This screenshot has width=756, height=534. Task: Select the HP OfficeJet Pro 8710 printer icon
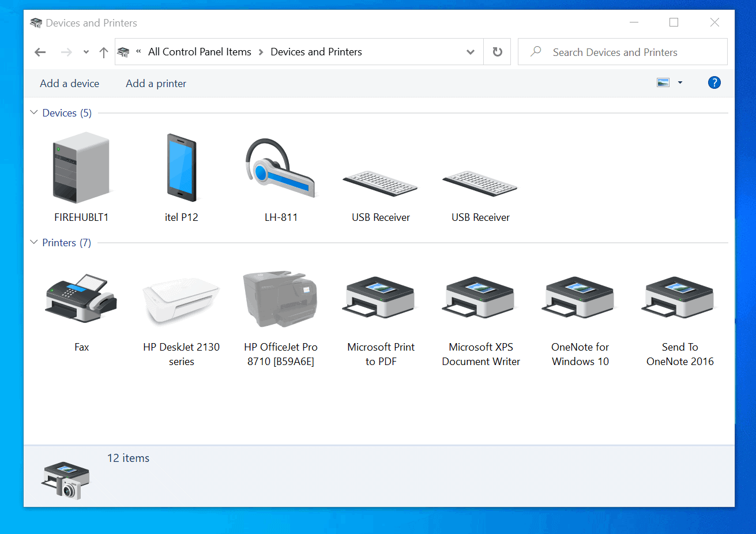point(281,299)
